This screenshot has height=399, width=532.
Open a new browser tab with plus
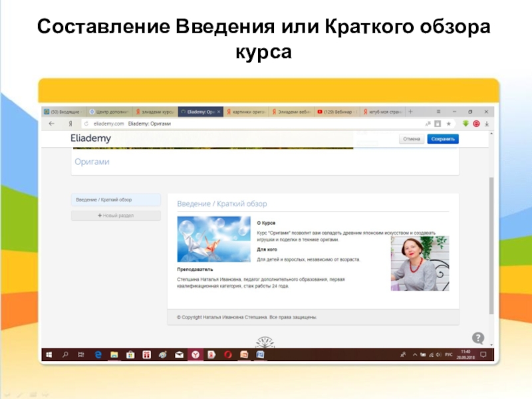point(410,112)
